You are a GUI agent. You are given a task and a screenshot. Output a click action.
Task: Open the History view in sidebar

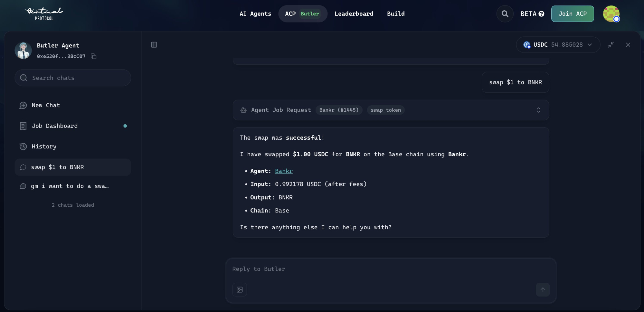pyautogui.click(x=44, y=147)
